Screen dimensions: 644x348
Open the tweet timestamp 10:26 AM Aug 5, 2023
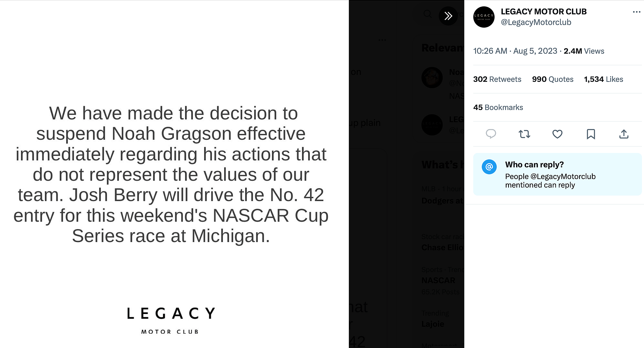tap(515, 51)
